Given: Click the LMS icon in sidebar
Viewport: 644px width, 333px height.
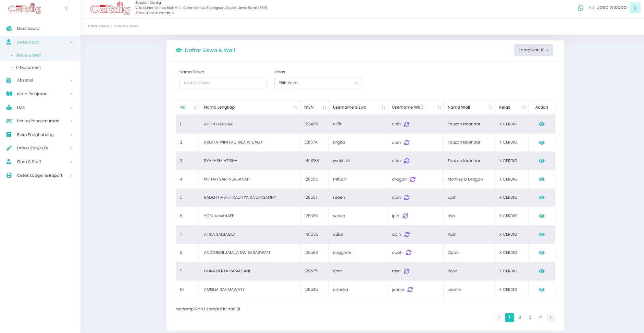Looking at the screenshot, I should 9,108.
